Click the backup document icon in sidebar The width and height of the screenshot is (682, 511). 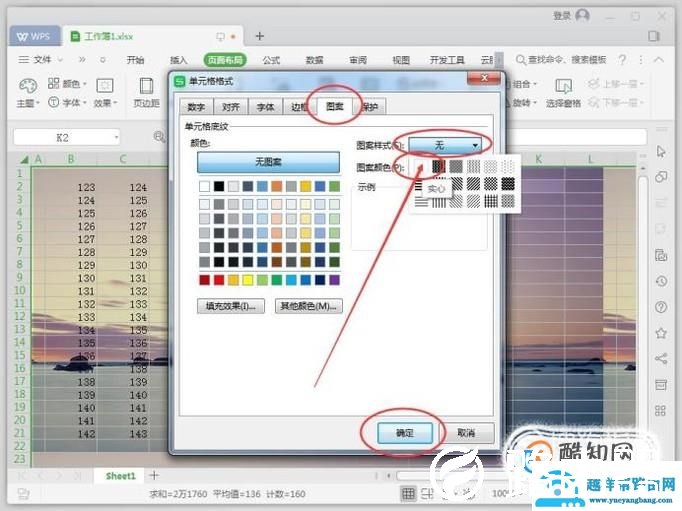[x=661, y=255]
